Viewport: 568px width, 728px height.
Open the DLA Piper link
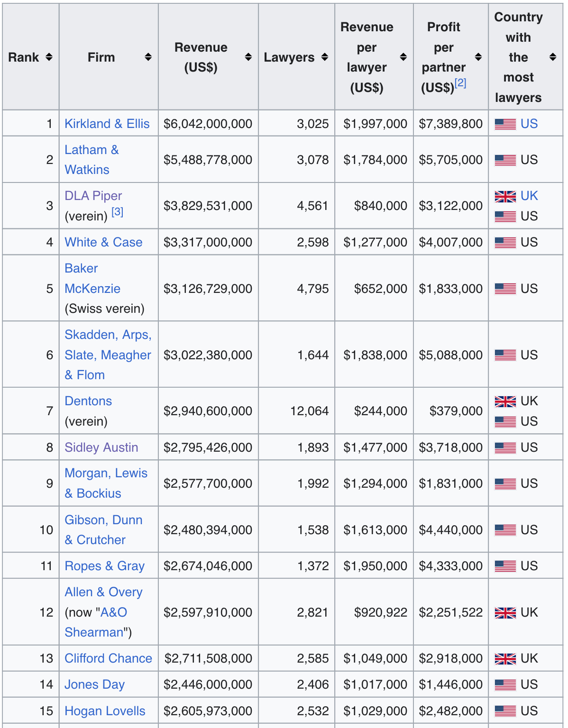(93, 196)
